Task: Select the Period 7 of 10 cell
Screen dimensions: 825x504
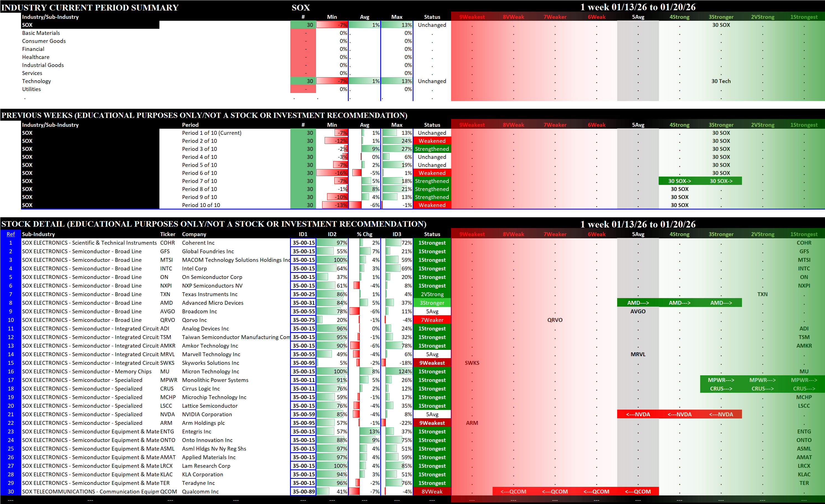Action: [x=199, y=181]
